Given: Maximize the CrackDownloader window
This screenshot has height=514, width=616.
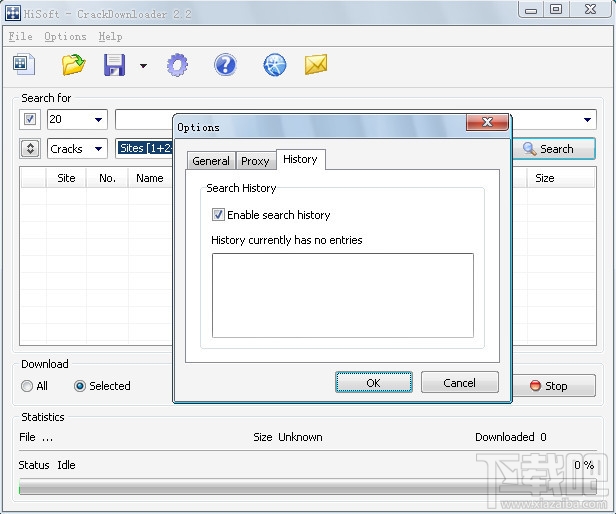Looking at the screenshot, I should pos(556,10).
